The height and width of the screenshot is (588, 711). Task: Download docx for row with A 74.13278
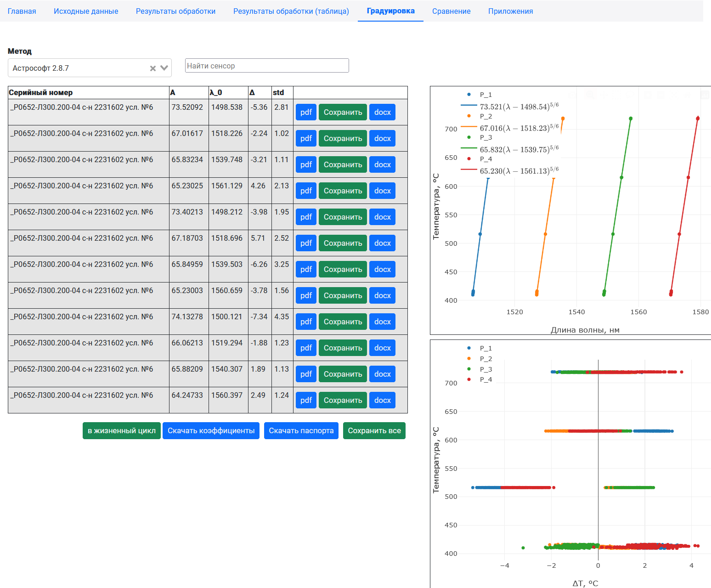pyautogui.click(x=382, y=322)
